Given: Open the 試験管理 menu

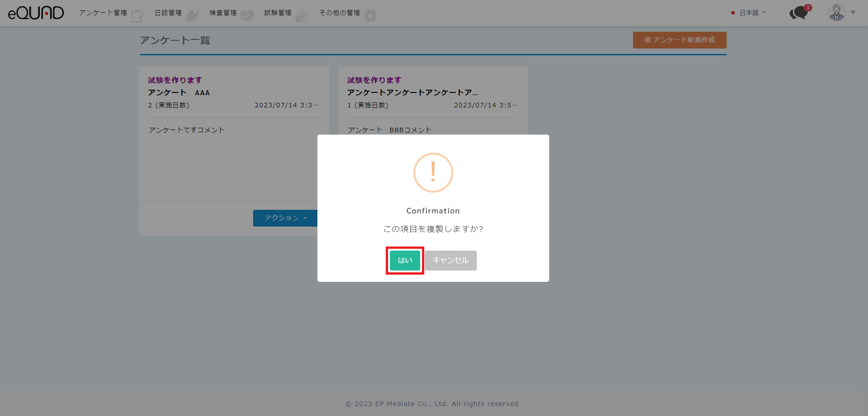Looking at the screenshot, I should [278, 13].
